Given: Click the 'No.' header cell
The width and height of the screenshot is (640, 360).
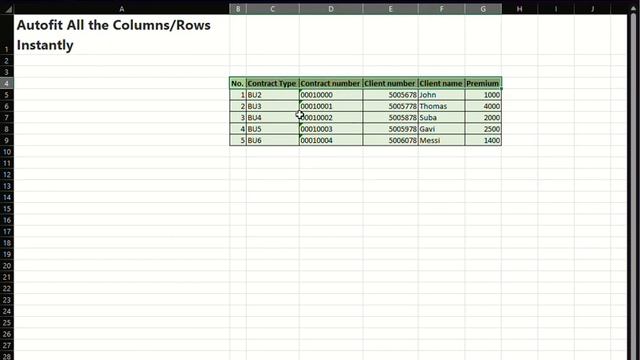Looking at the screenshot, I should [238, 83].
